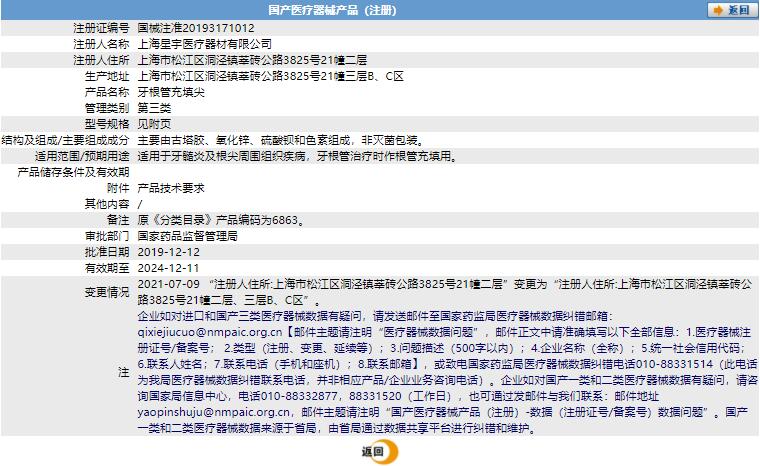This screenshot has width=760, height=466.
Task: Click approval department 国家药品监督管理局
Action: tap(186, 236)
